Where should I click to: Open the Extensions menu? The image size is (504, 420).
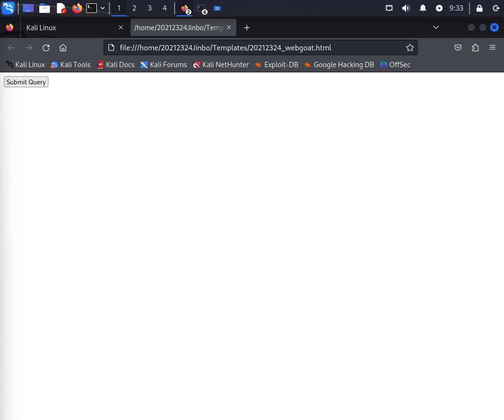click(475, 48)
